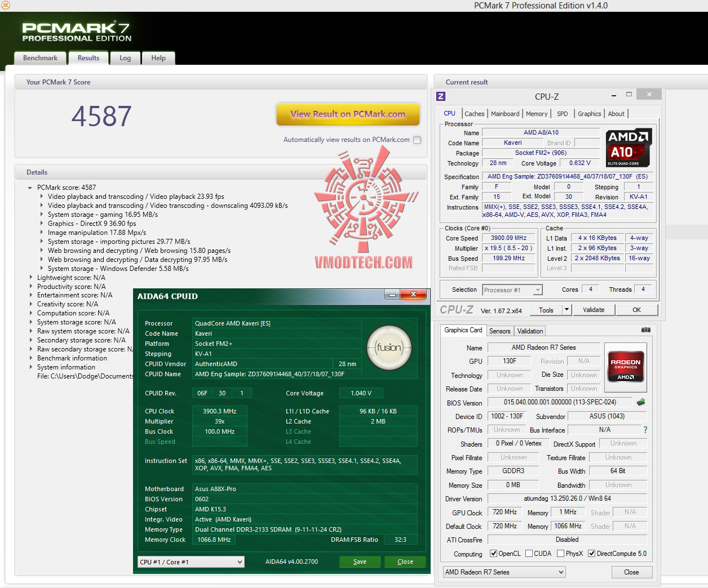708x588 pixels.
Task: Open the Processor #1 selection dropdown in CPU-Z
Action: point(538,290)
